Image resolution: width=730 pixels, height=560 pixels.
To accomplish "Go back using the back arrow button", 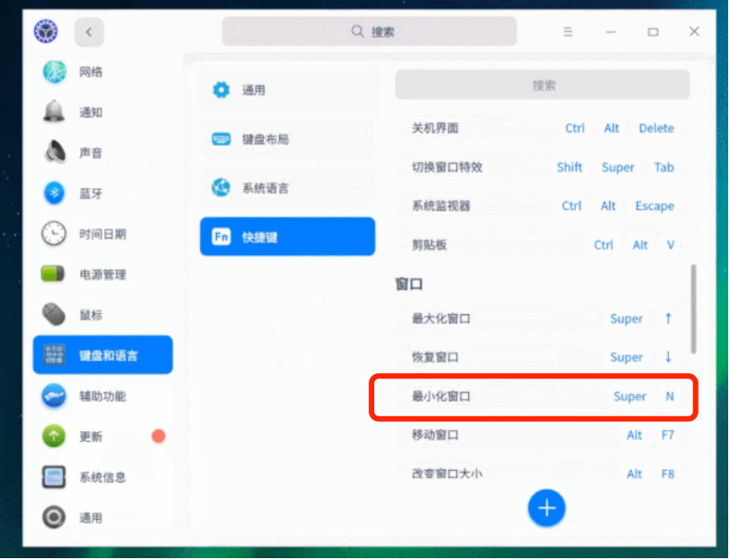I will click(89, 32).
